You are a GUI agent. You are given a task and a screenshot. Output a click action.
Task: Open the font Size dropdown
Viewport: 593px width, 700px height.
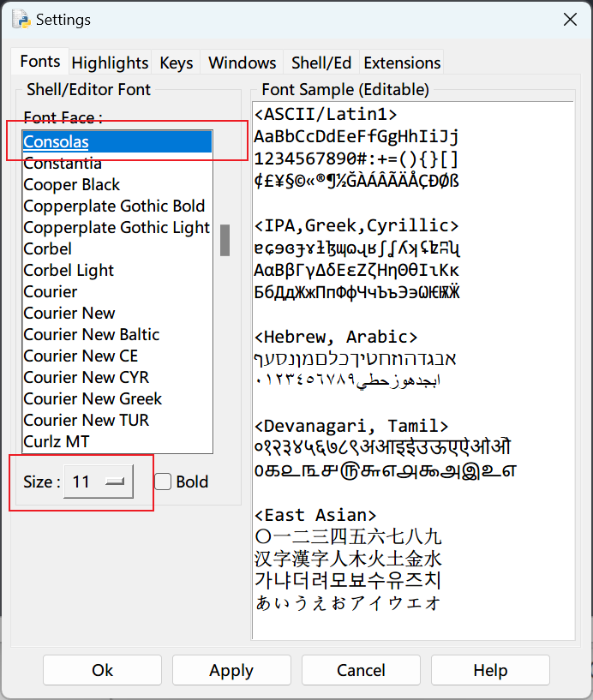[99, 482]
